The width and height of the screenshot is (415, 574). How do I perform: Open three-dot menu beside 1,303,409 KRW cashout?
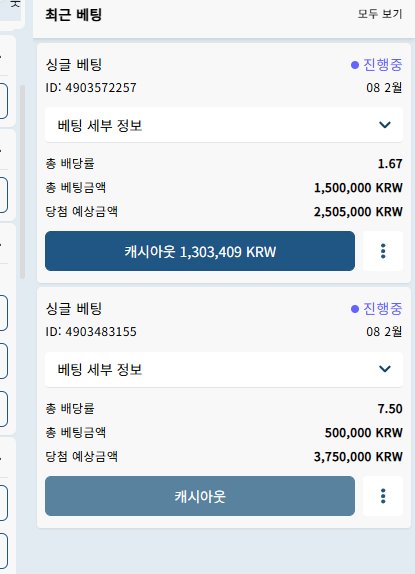pyautogui.click(x=383, y=251)
